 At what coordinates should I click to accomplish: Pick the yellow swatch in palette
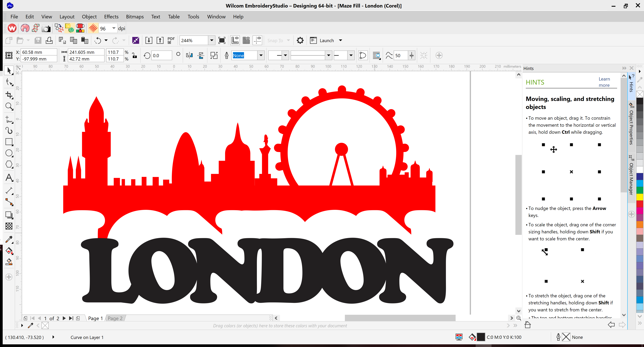click(x=639, y=197)
